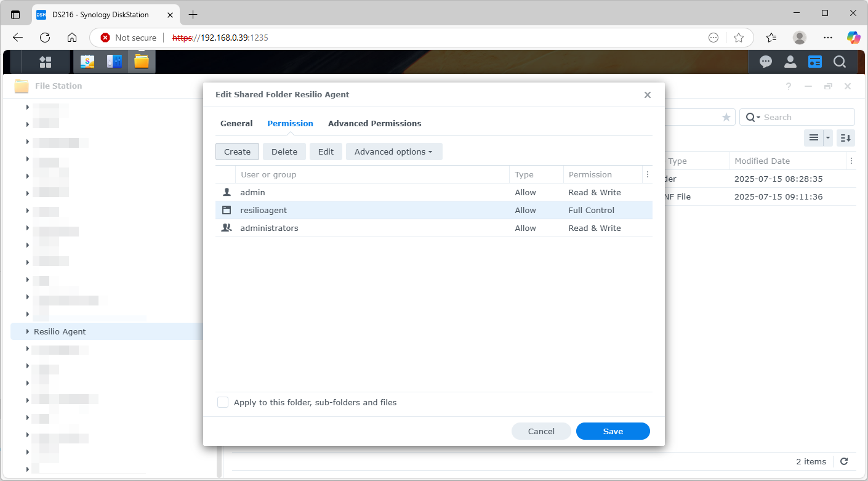Click the active File Station taskbar icon
The height and width of the screenshot is (481, 868).
(x=141, y=62)
